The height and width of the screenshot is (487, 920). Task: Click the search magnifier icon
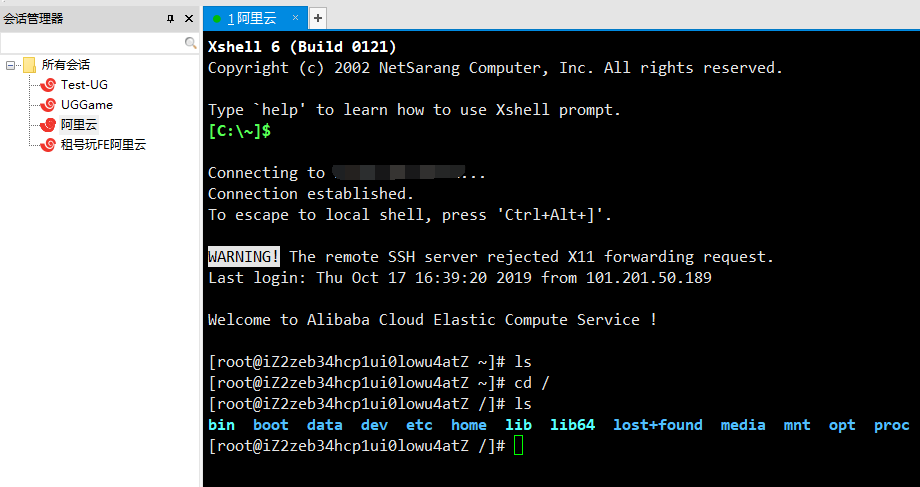tap(191, 44)
